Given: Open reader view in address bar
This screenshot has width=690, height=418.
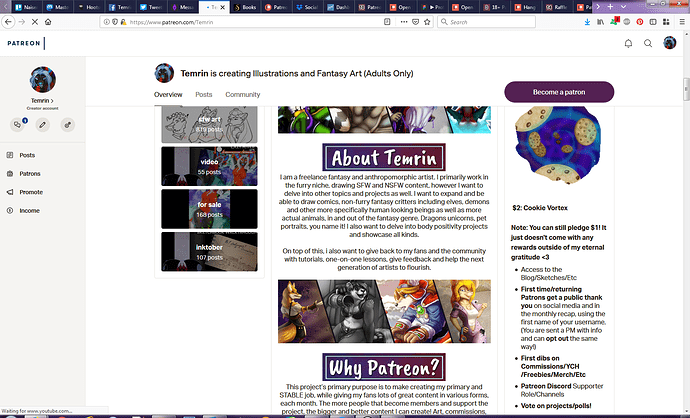Looking at the screenshot, I should coord(387,22).
